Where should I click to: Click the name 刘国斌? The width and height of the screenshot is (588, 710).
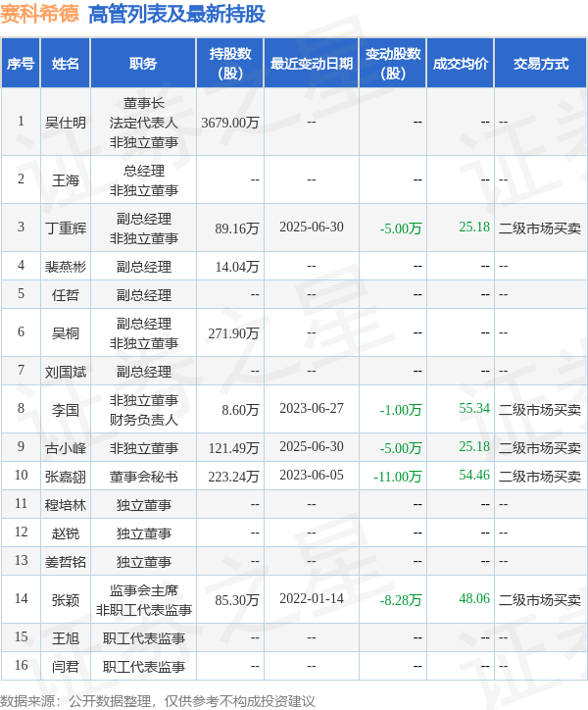click(x=66, y=372)
